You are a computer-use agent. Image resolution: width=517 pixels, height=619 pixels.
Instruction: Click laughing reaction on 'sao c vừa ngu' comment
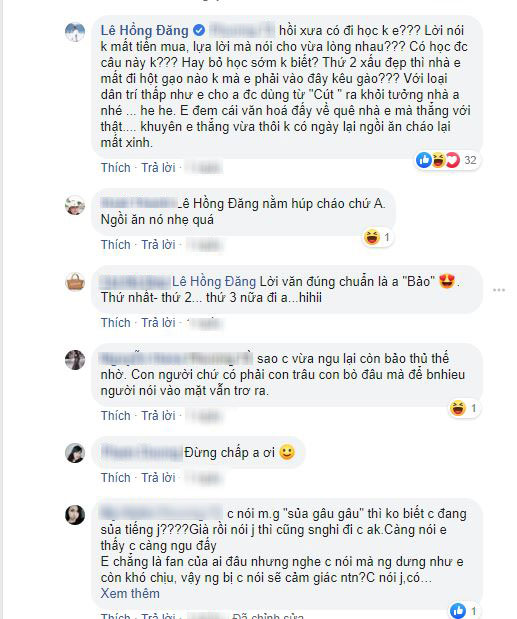(x=458, y=408)
